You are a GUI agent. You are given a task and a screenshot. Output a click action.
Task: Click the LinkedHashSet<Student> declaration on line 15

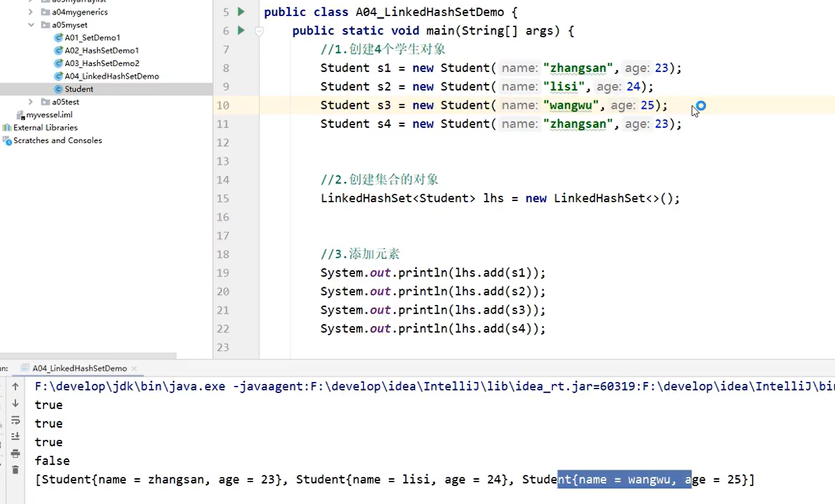point(398,198)
